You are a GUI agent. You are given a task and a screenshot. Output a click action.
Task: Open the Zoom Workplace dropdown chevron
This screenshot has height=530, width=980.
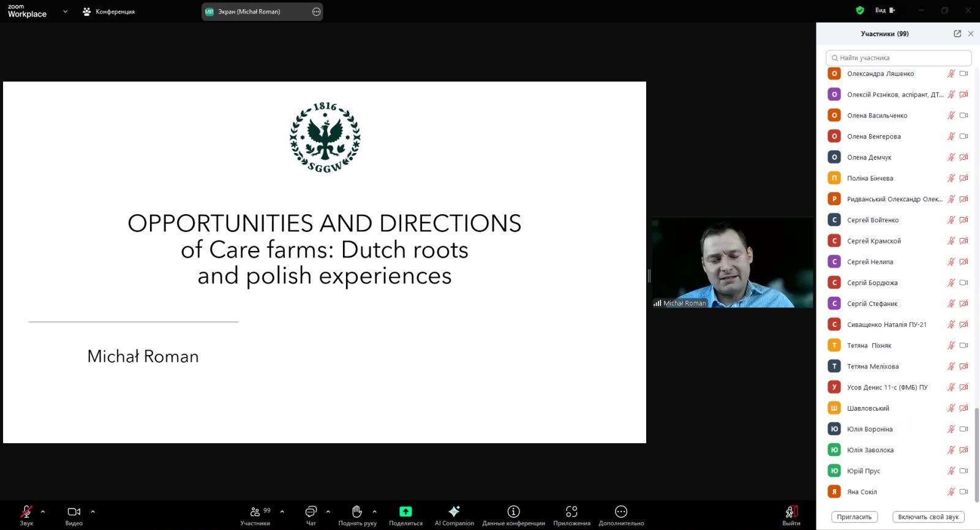pos(66,12)
